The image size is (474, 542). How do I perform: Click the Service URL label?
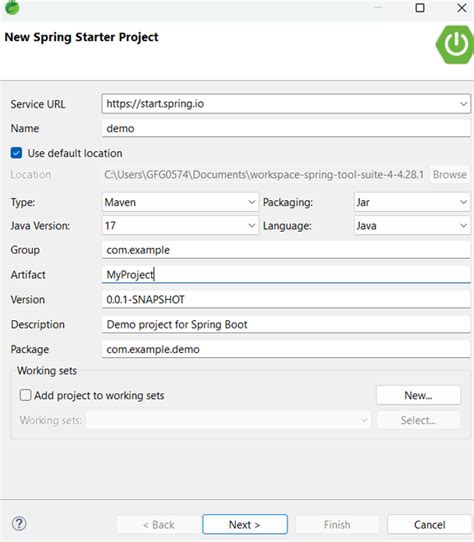38,104
